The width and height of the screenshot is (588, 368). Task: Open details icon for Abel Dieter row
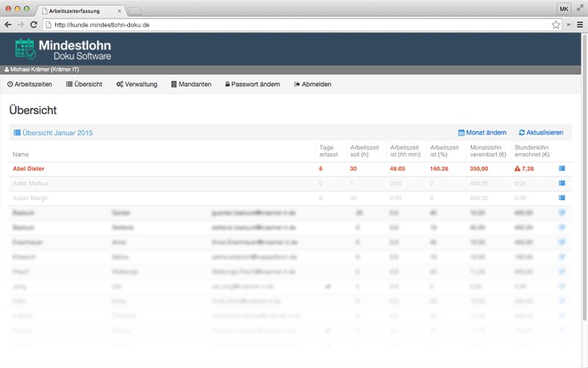click(x=562, y=169)
